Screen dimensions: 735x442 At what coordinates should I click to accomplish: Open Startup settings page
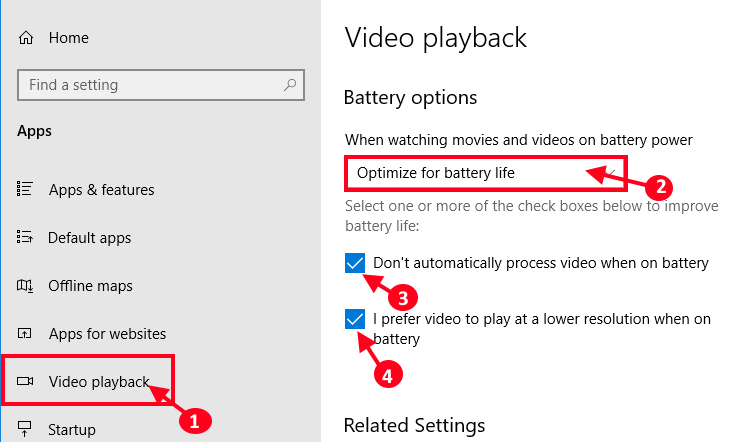coord(72,429)
